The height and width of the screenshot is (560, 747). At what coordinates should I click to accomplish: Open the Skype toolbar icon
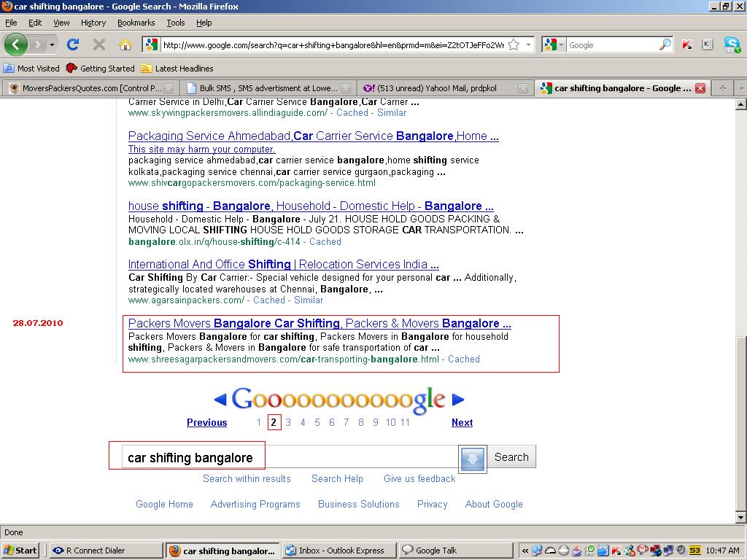(732, 44)
